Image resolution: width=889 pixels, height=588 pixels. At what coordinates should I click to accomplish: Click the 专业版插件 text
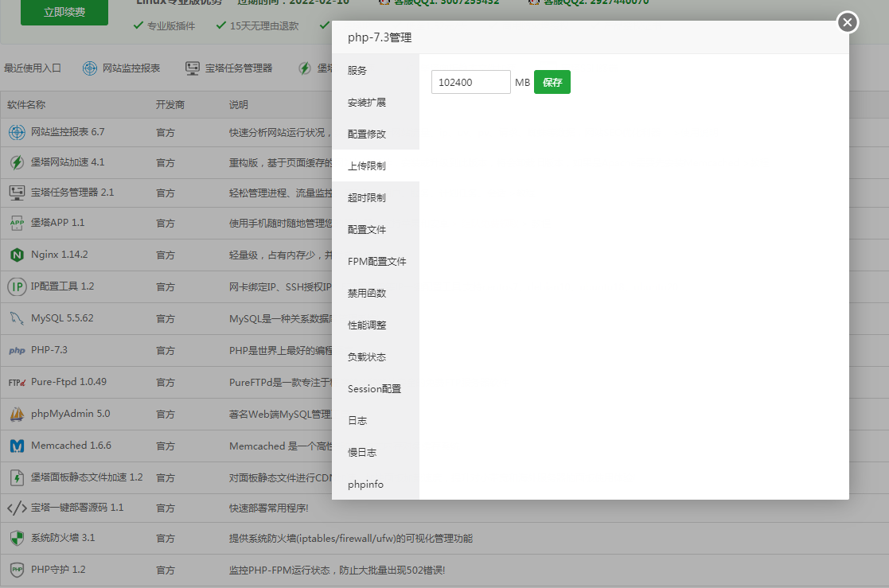click(x=170, y=25)
